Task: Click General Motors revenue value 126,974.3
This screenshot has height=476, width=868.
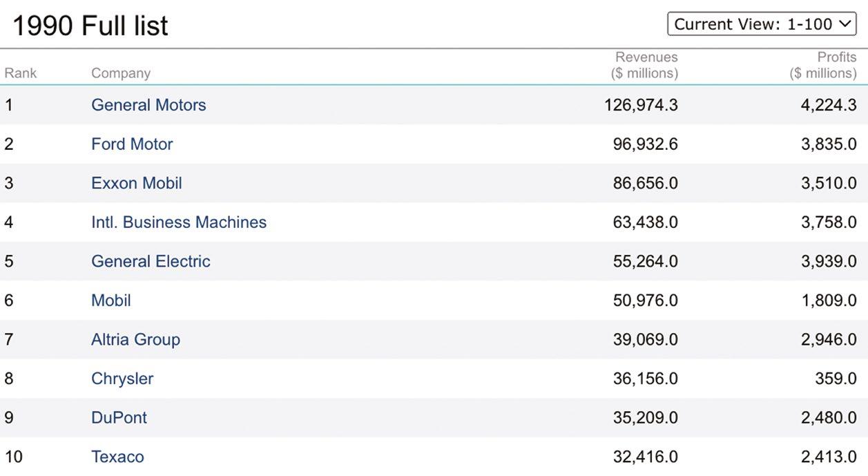Action: tap(641, 105)
